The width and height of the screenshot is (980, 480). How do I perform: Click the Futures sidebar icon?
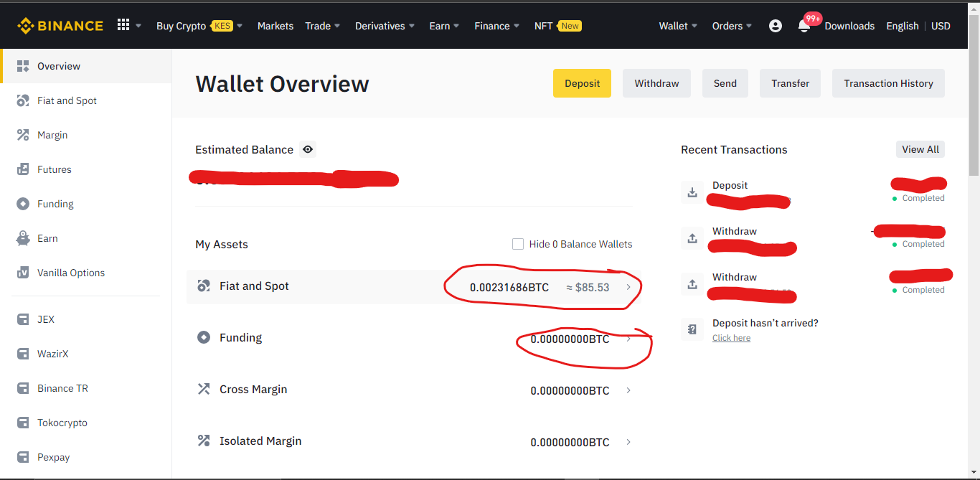click(x=23, y=169)
